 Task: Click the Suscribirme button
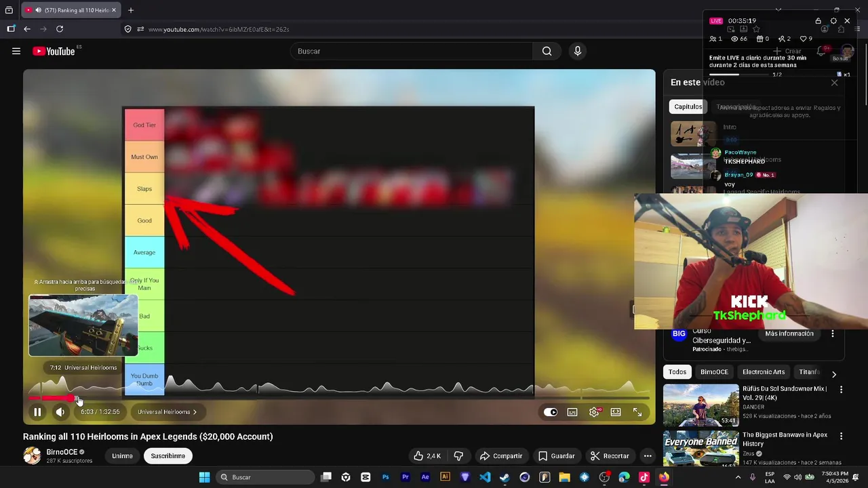pyautogui.click(x=168, y=456)
